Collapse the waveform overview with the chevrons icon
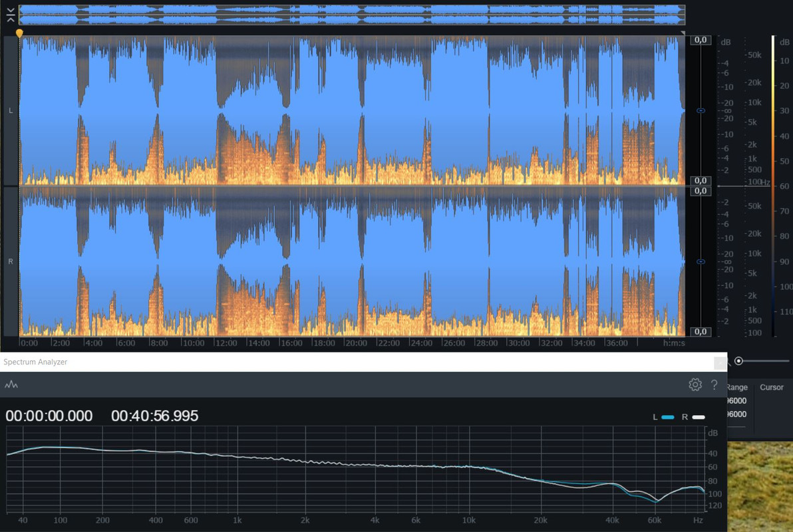 (x=11, y=15)
